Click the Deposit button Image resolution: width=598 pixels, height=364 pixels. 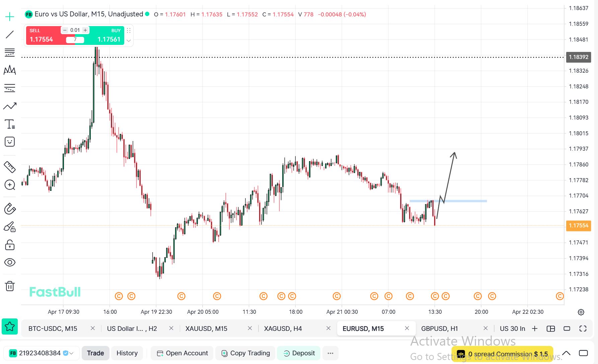click(x=299, y=353)
